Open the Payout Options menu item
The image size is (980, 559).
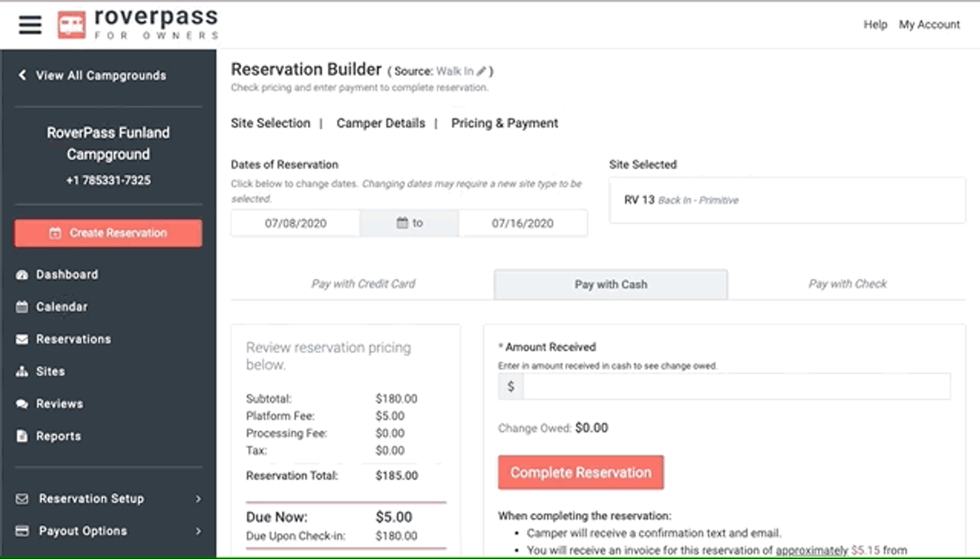[x=83, y=531]
